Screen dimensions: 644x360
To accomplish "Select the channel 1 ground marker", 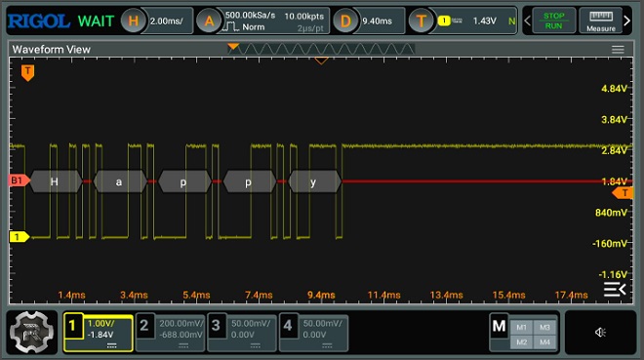I will (19, 237).
